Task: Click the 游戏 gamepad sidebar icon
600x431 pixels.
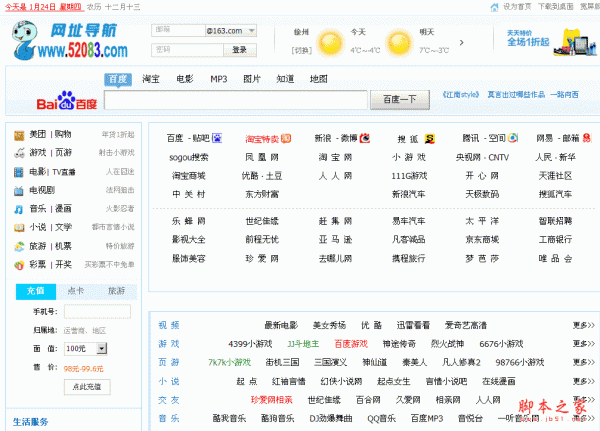Action: tap(19, 153)
